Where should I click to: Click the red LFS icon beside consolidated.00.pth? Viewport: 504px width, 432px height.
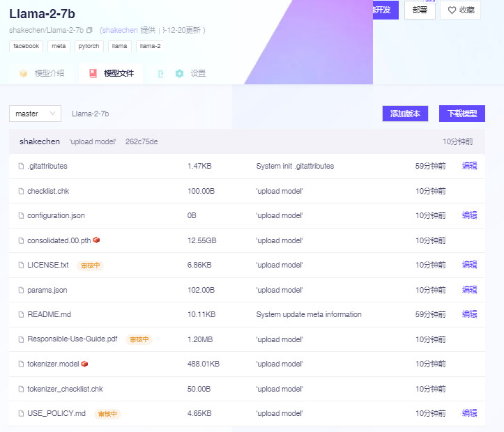click(x=96, y=240)
